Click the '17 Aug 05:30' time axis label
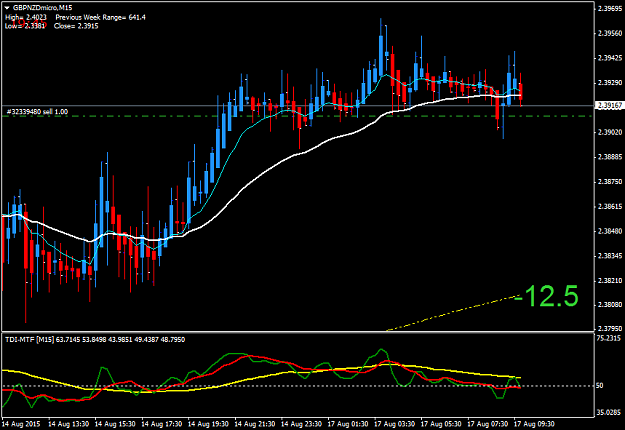Screen dimensions: 625x430 (441, 424)
